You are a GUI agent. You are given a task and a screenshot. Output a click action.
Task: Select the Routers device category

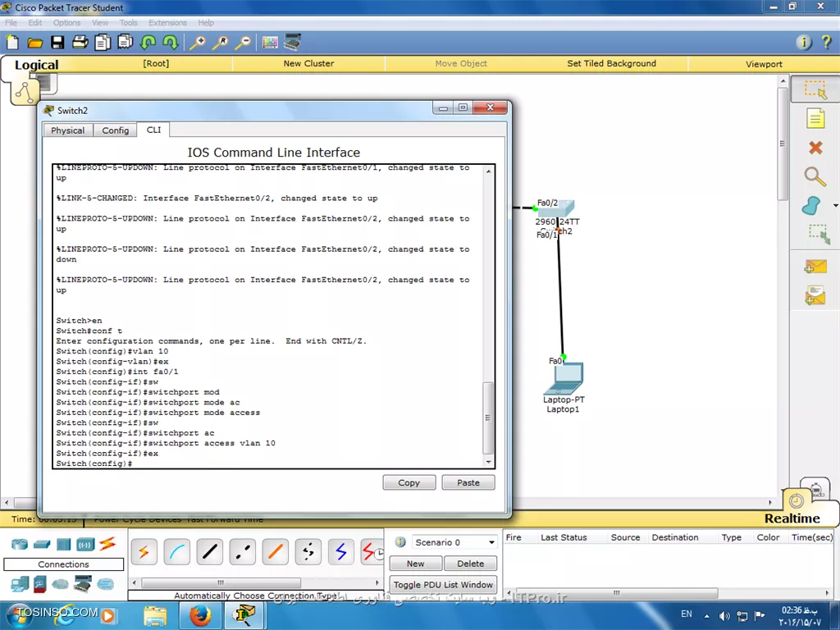pos(20,545)
